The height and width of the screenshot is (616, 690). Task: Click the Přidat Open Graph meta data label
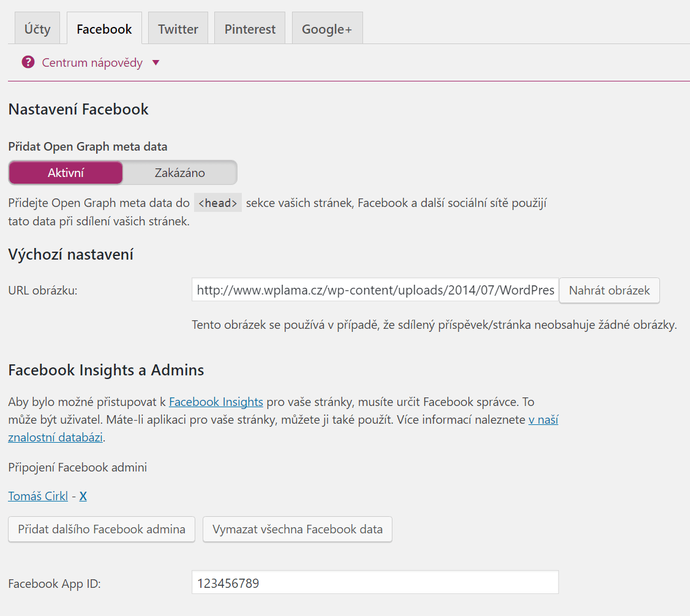pyautogui.click(x=88, y=146)
